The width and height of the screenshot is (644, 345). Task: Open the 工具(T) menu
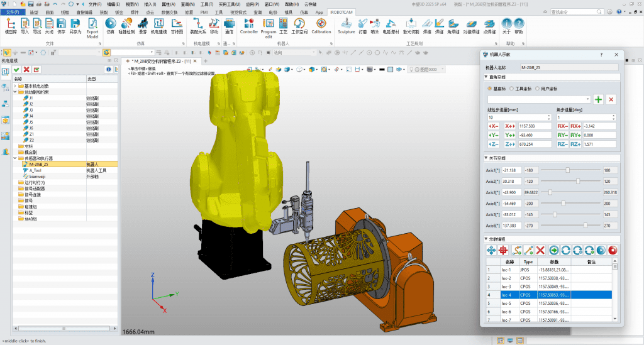coord(207,4)
